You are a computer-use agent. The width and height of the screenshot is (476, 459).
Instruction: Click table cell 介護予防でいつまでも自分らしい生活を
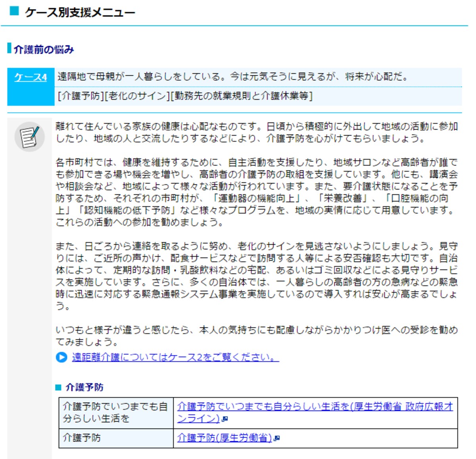pyautogui.click(x=116, y=413)
